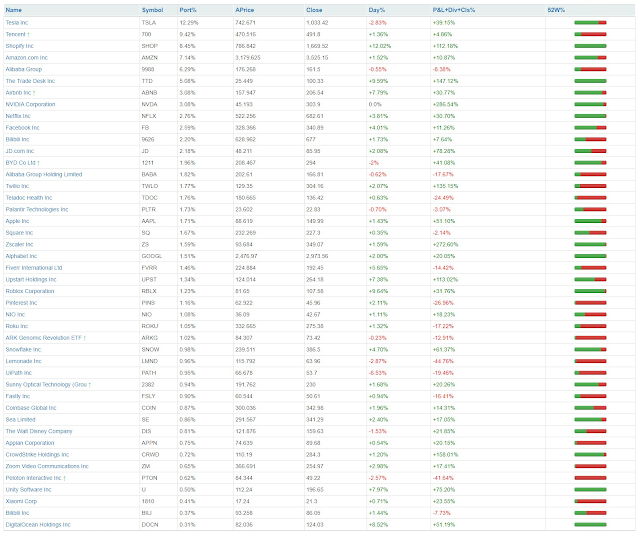Open The Trade Desk Inc link
The image size is (640, 533).
(30, 81)
